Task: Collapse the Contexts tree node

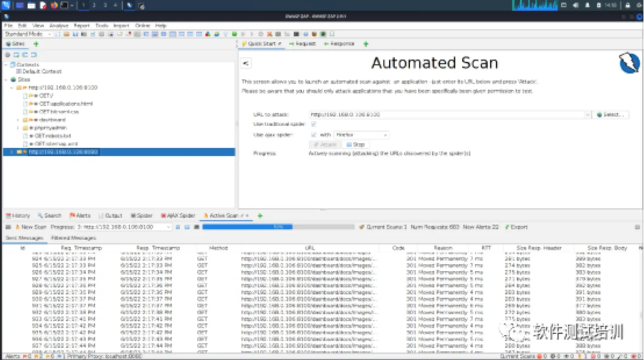Action: (x=6, y=65)
